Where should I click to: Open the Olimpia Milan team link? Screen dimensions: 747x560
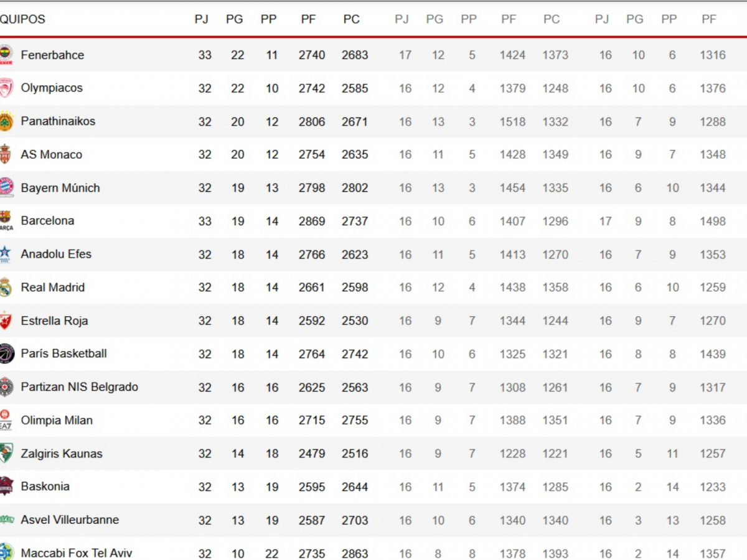(57, 420)
